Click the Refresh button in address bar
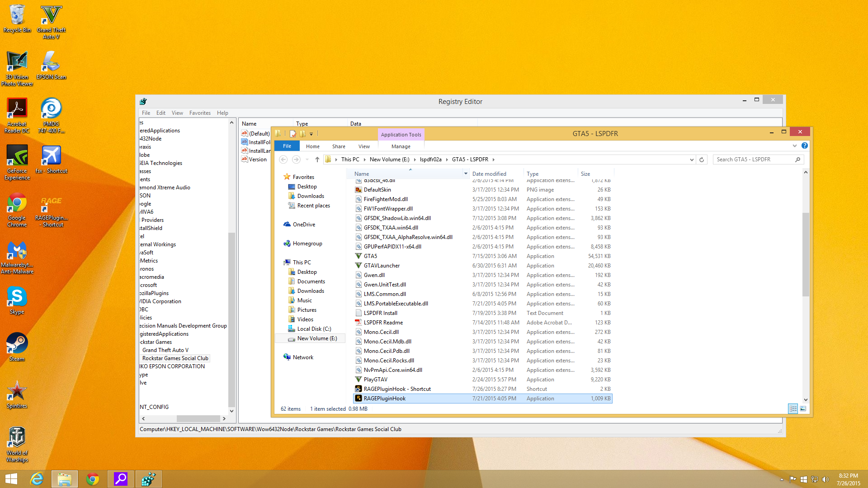The image size is (868, 488). pos(702,160)
